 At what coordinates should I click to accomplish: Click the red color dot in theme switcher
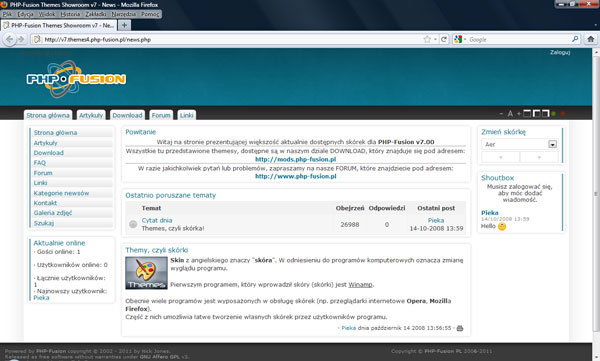pos(562,114)
